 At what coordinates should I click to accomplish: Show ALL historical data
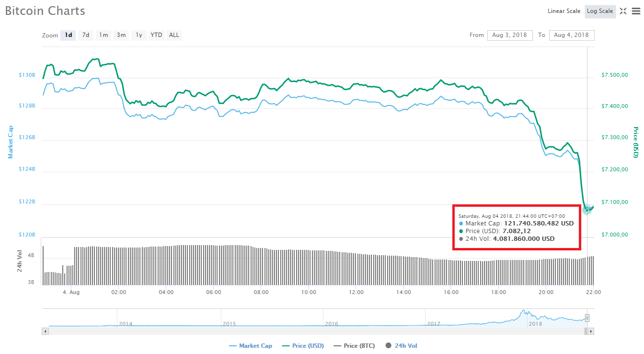tap(173, 35)
